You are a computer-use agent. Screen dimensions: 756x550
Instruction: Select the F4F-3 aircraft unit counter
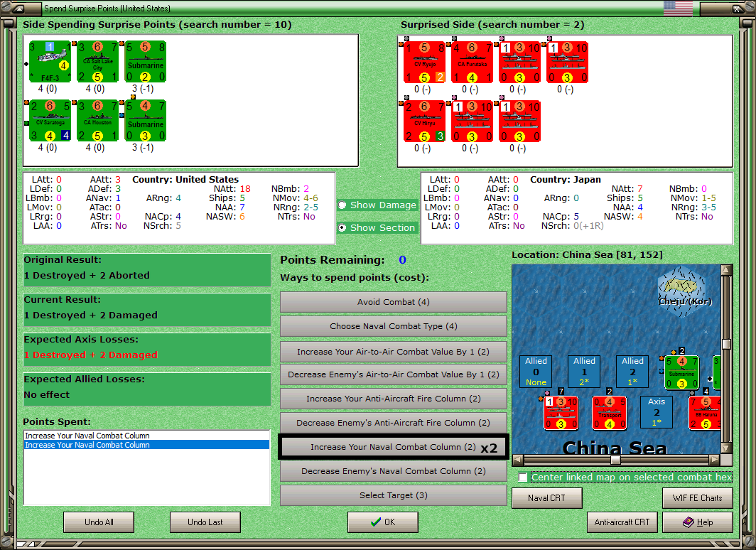(50, 62)
